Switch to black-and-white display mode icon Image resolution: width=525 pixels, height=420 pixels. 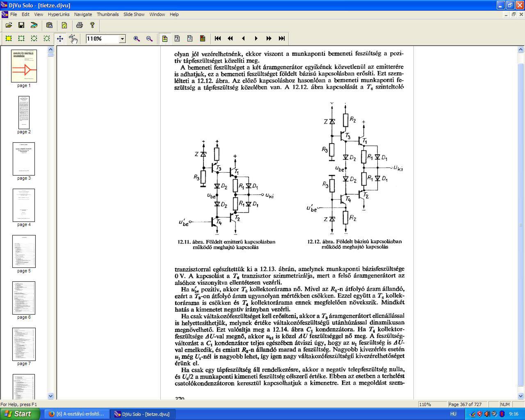coord(177,39)
